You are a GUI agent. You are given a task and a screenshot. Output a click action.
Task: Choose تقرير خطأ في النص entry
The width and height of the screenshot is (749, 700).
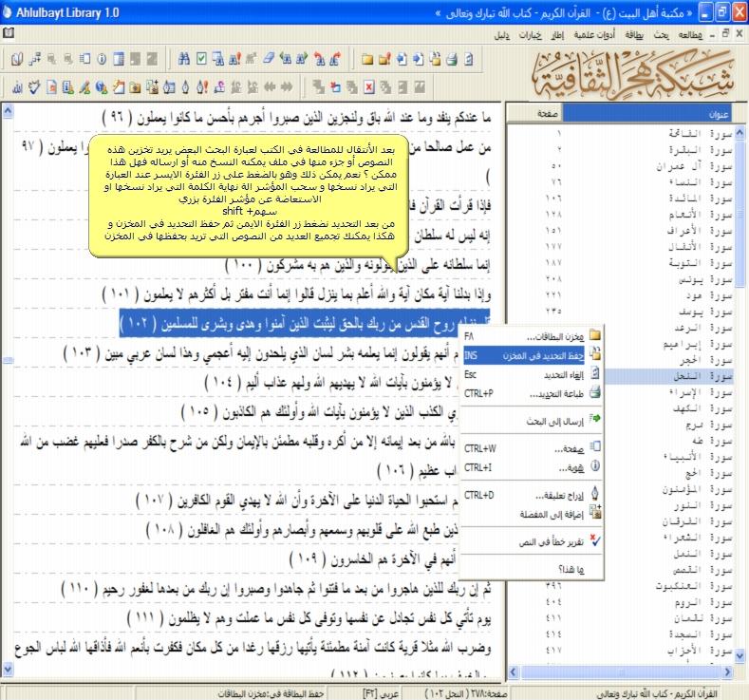533,541
